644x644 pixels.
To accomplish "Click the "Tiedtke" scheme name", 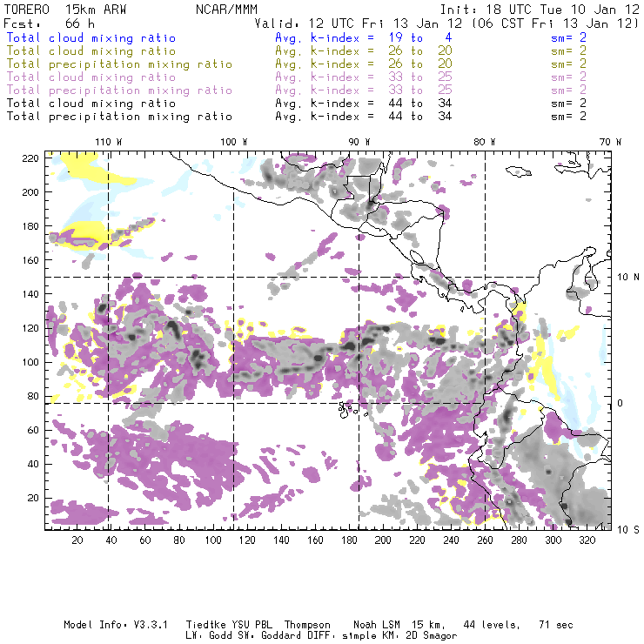I will click(x=206, y=625).
